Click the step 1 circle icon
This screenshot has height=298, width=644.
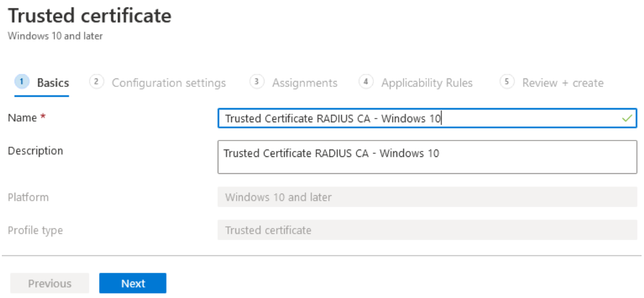22,81
